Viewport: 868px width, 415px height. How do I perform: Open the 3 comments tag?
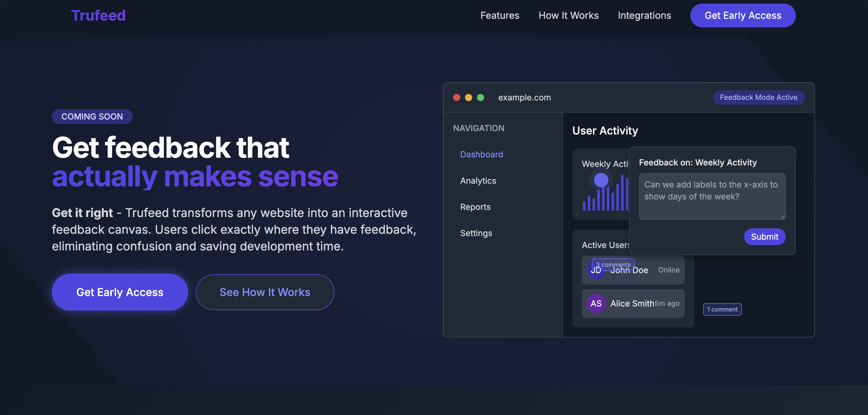pos(613,265)
